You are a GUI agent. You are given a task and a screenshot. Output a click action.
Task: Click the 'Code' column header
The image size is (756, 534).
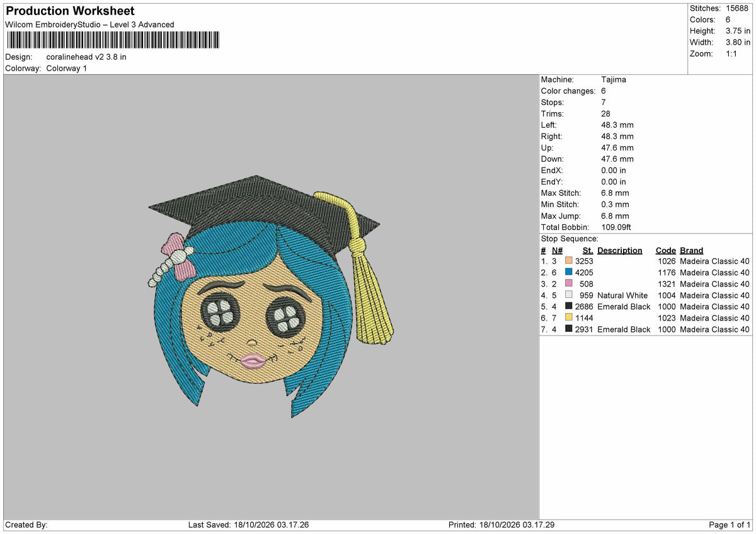coord(665,250)
